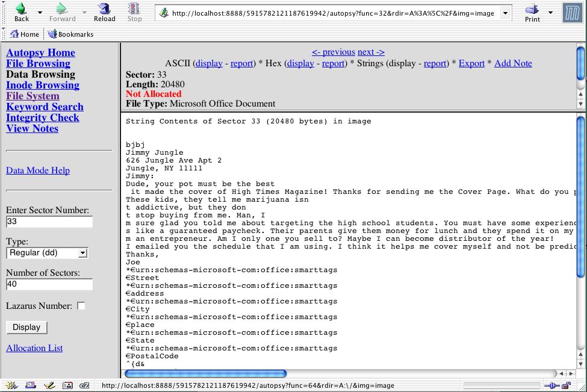
Task: Click the Enter Sector Number input field
Action: coord(49,222)
